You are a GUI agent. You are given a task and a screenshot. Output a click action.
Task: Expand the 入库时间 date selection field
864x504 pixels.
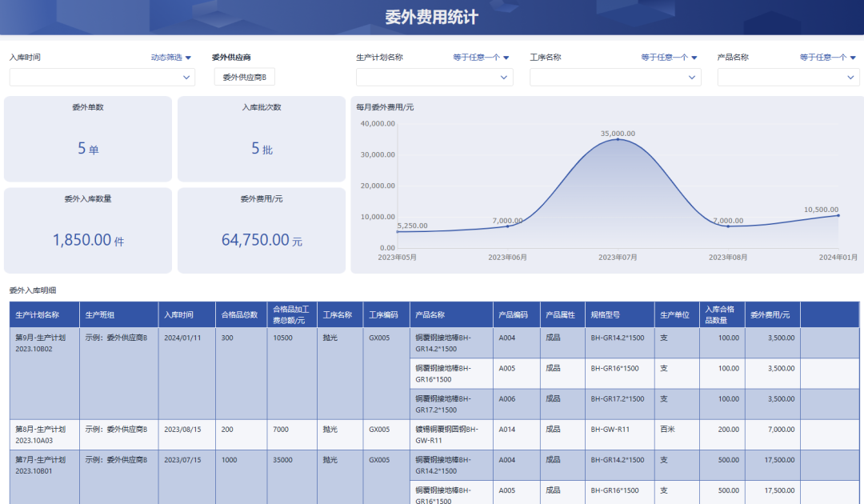pos(102,78)
